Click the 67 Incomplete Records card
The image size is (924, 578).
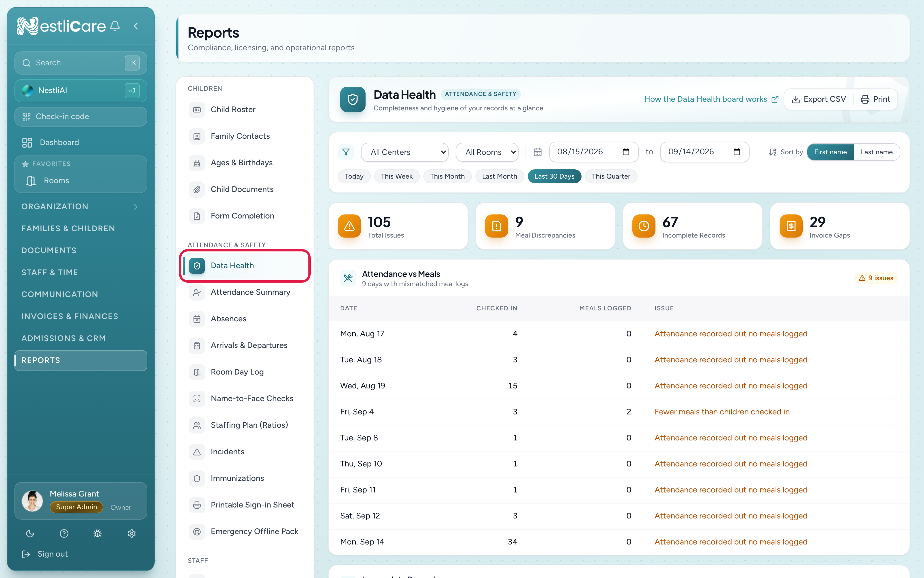[x=693, y=226]
